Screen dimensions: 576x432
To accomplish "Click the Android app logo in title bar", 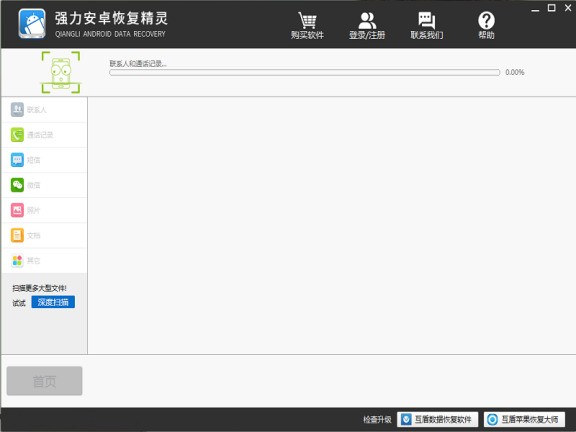I will [x=32, y=24].
